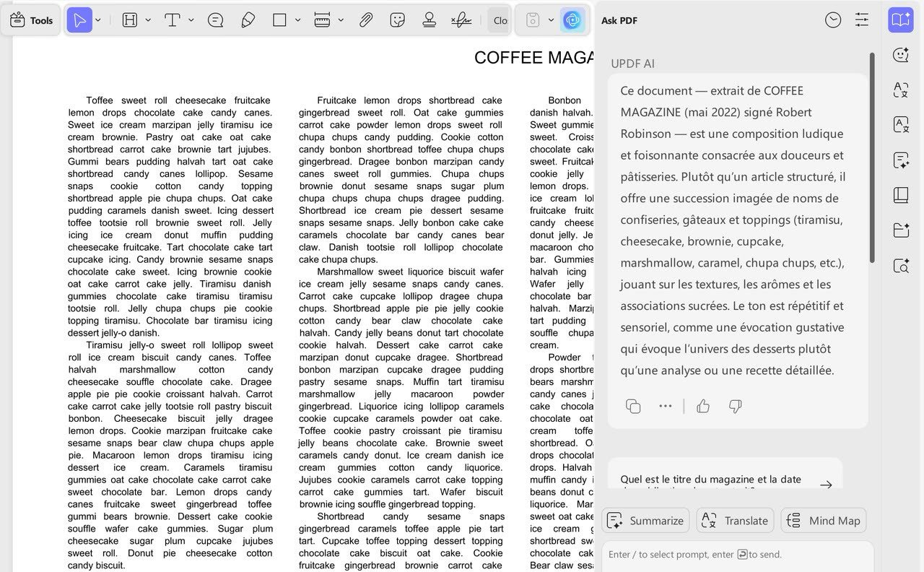924x572 pixels.
Task: Dislike the AI response with thumbs down
Action: pyautogui.click(x=736, y=406)
